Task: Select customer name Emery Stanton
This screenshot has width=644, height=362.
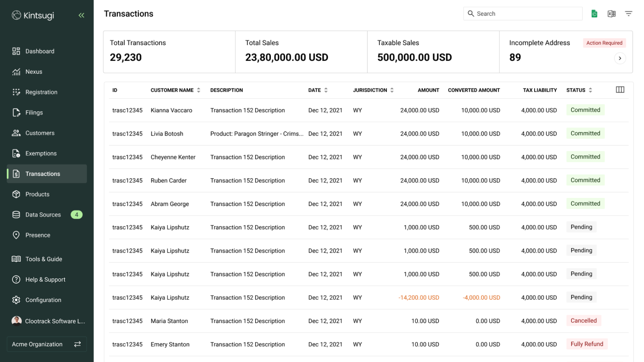Action: click(x=170, y=344)
